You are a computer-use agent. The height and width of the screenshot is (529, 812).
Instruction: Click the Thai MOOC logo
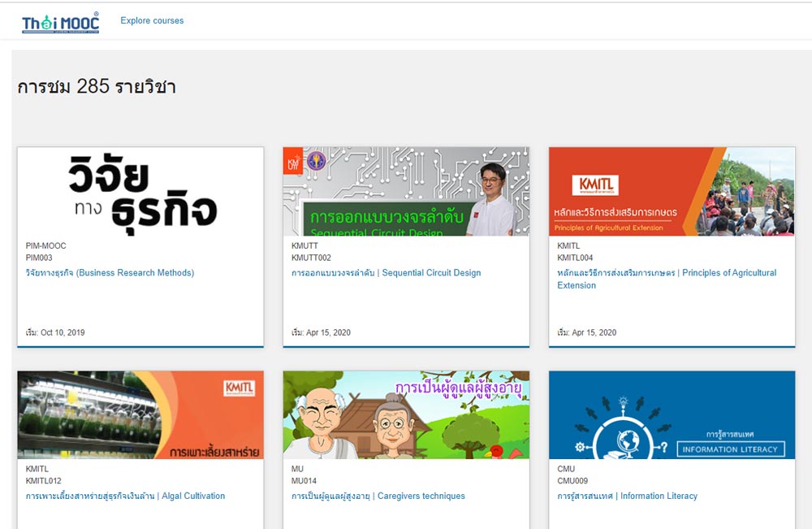coord(60,23)
